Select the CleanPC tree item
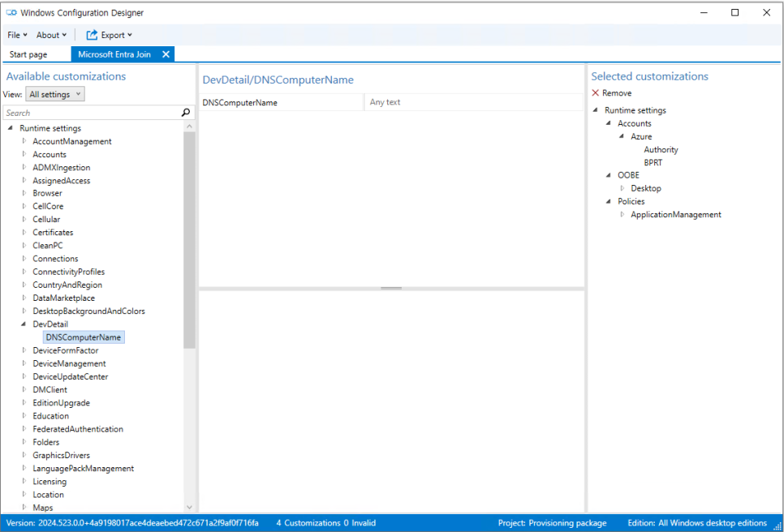The image size is (784, 532). (x=48, y=245)
